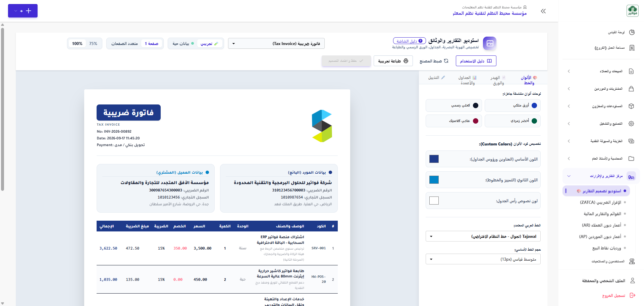Image resolution: width=644 pixels, height=306 pixels.
Task: Switch to the tables and columns (الجداول والأعمدة) tab
Action: pyautogui.click(x=468, y=80)
